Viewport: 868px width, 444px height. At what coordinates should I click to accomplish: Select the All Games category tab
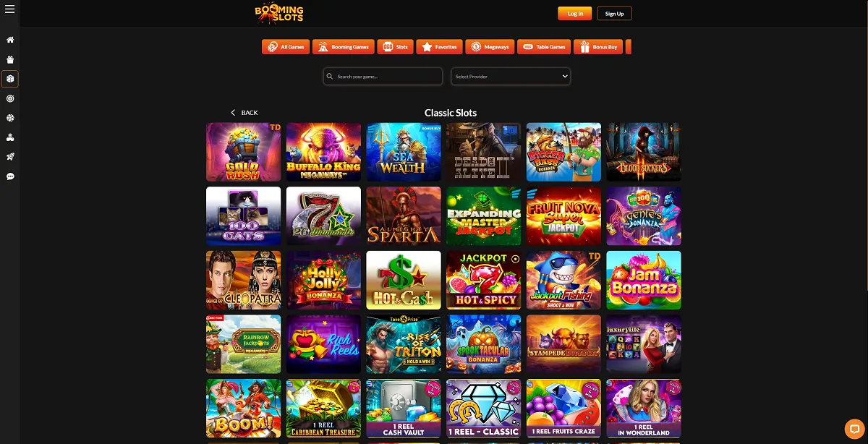286,47
